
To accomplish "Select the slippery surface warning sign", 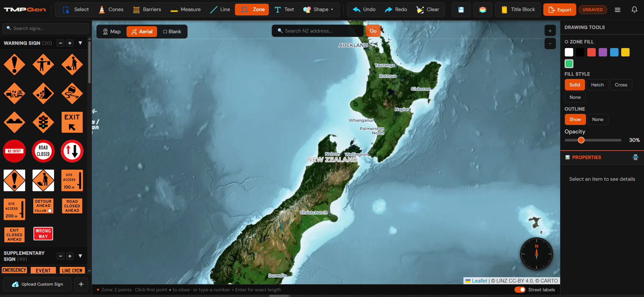I will pyautogui.click(x=72, y=93).
